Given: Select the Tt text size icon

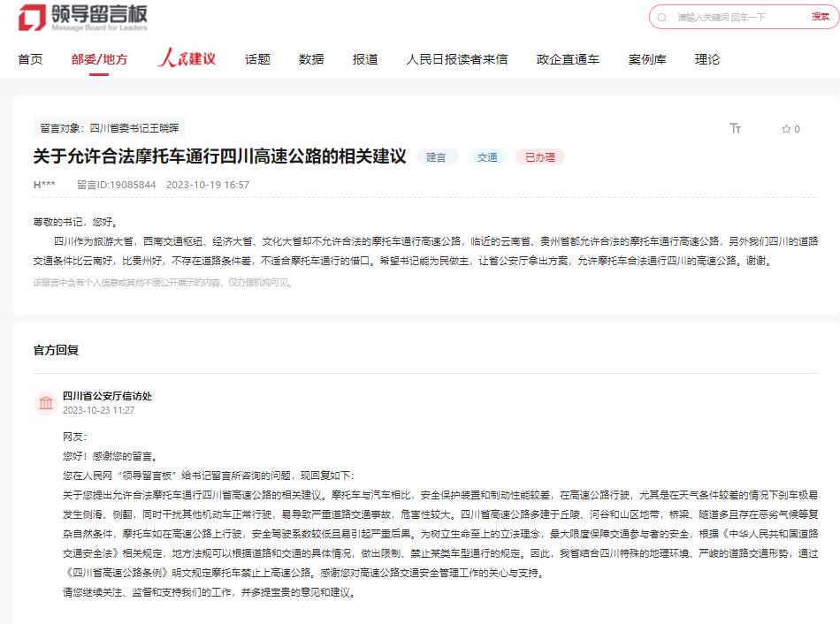Looking at the screenshot, I should click(736, 128).
